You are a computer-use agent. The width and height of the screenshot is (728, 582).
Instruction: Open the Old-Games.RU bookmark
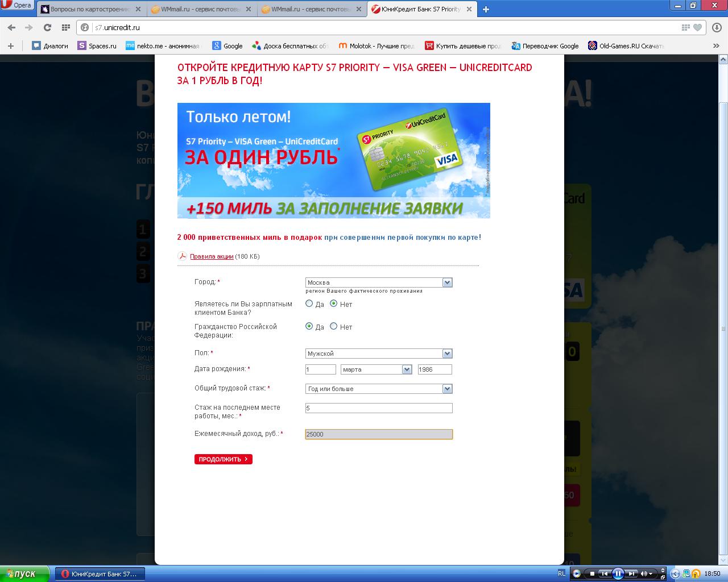pyautogui.click(x=626, y=46)
